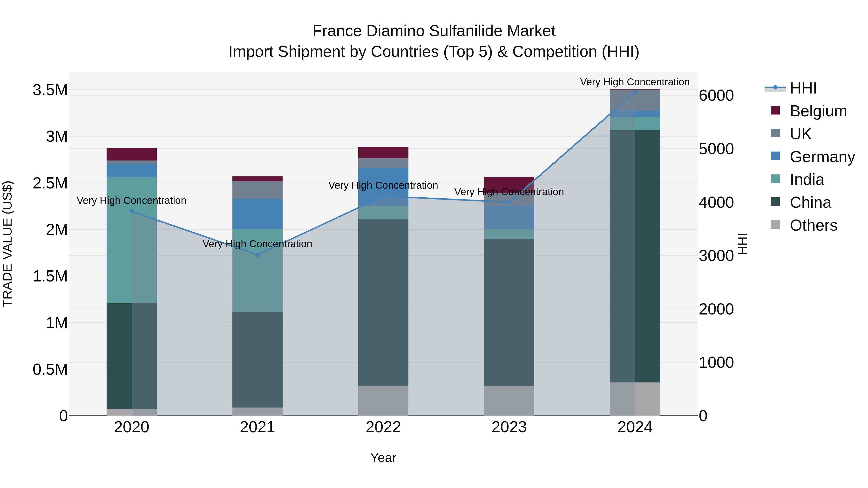The width and height of the screenshot is (868, 488).
Task: Click the 2020 China bar segment
Action: (132, 356)
